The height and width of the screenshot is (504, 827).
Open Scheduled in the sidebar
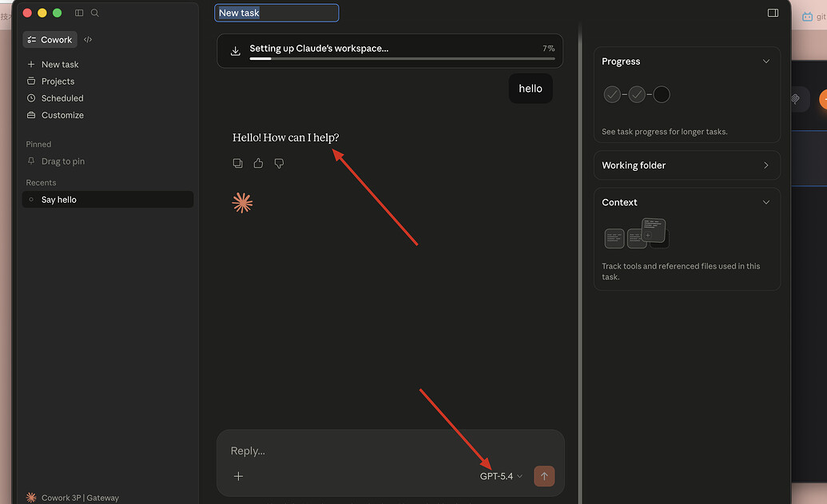tap(55, 98)
